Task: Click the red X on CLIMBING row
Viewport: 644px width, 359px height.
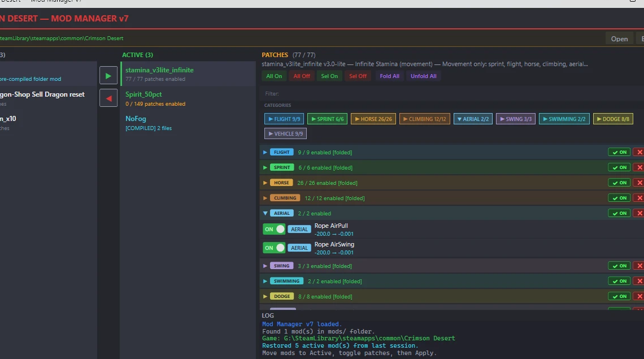Action: (x=639, y=198)
